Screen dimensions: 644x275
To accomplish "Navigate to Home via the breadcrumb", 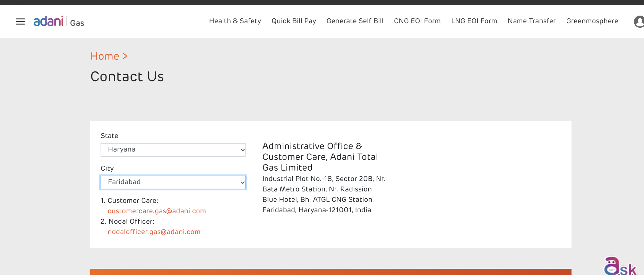I will (105, 56).
